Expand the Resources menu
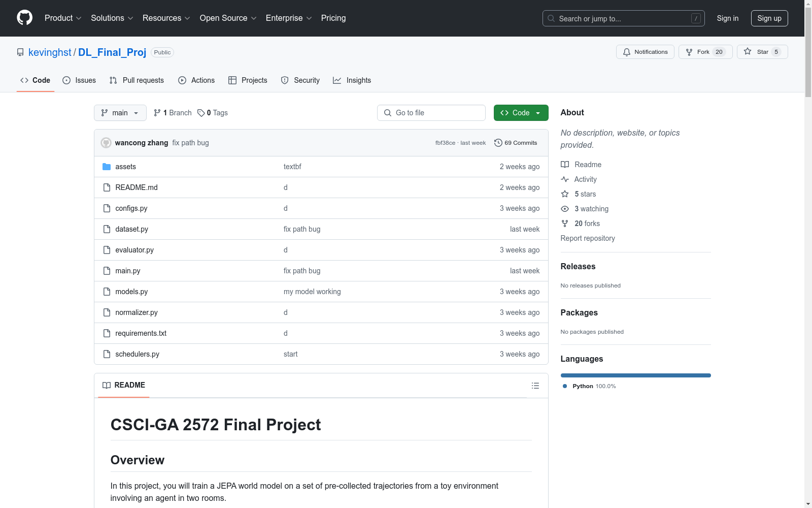 click(x=166, y=18)
